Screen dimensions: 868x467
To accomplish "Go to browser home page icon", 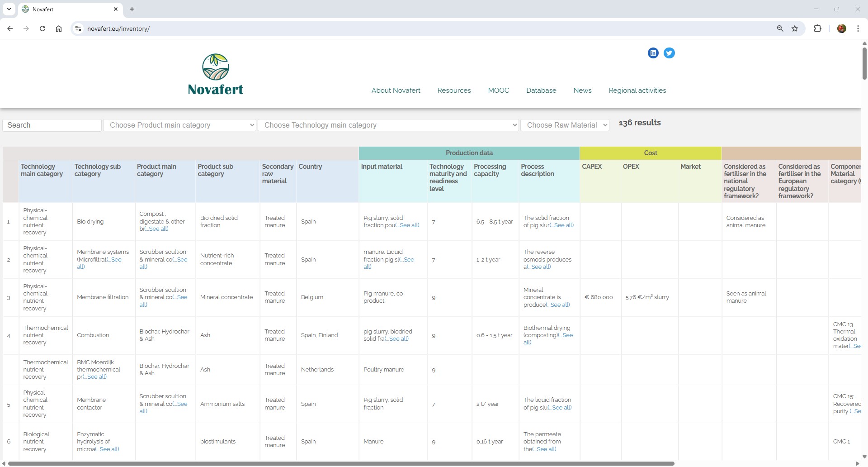I will 59,29.
